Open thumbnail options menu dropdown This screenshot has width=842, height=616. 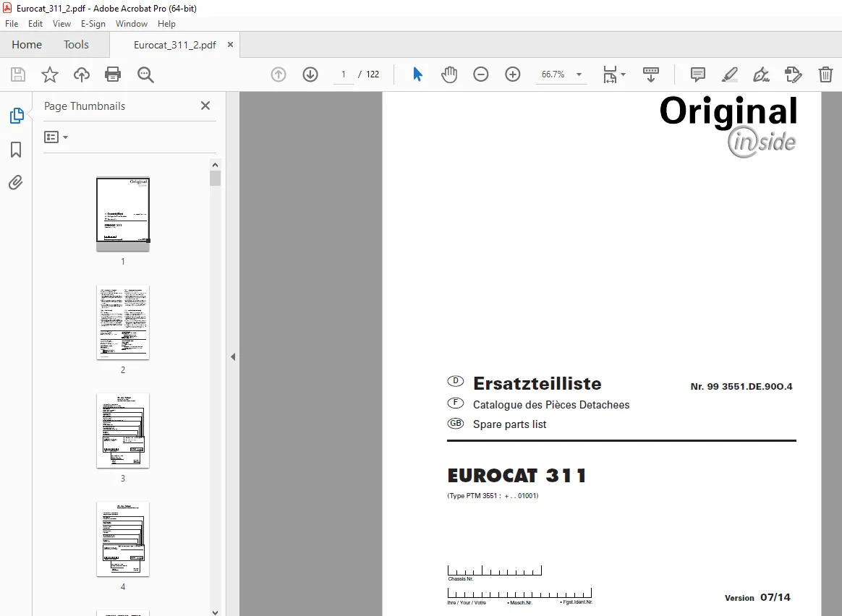coord(56,137)
